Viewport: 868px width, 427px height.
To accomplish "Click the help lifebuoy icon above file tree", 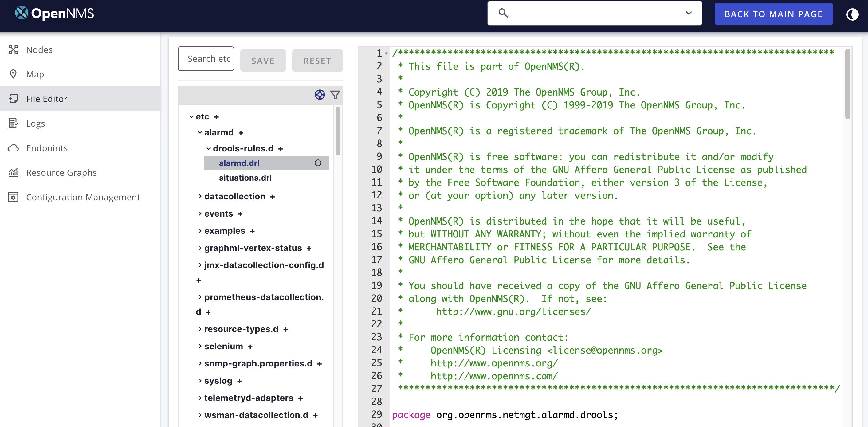I will [x=320, y=95].
